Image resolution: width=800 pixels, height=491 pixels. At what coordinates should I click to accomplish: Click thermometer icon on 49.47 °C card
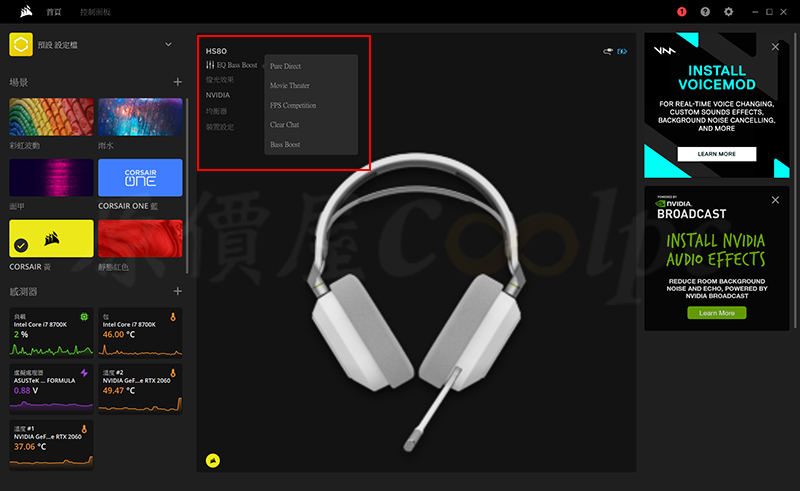coord(173,373)
